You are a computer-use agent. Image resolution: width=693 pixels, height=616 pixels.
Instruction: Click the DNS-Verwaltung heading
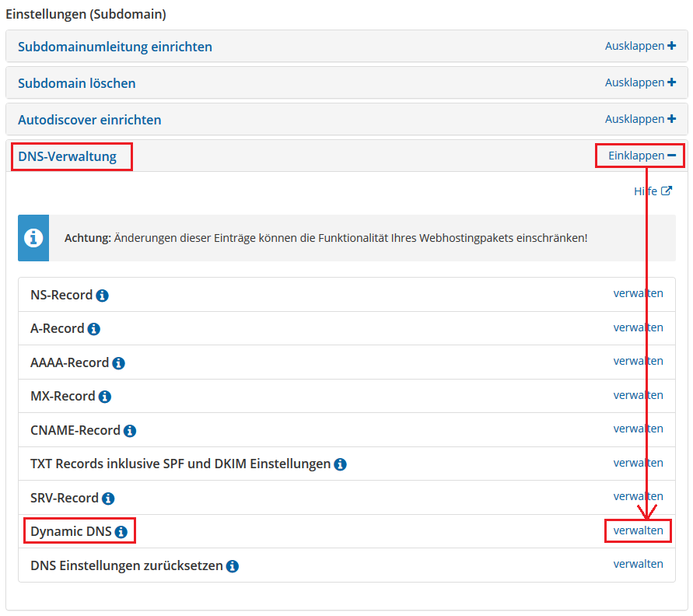(x=67, y=157)
